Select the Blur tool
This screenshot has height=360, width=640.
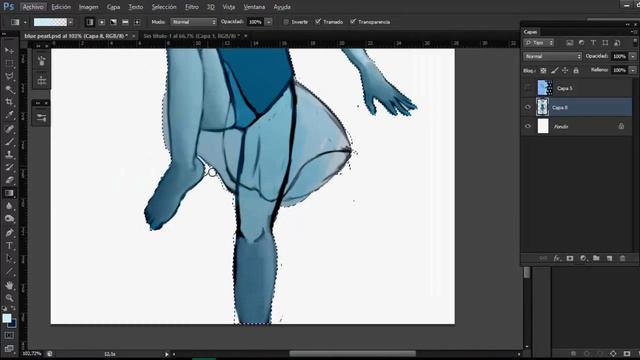point(9,206)
